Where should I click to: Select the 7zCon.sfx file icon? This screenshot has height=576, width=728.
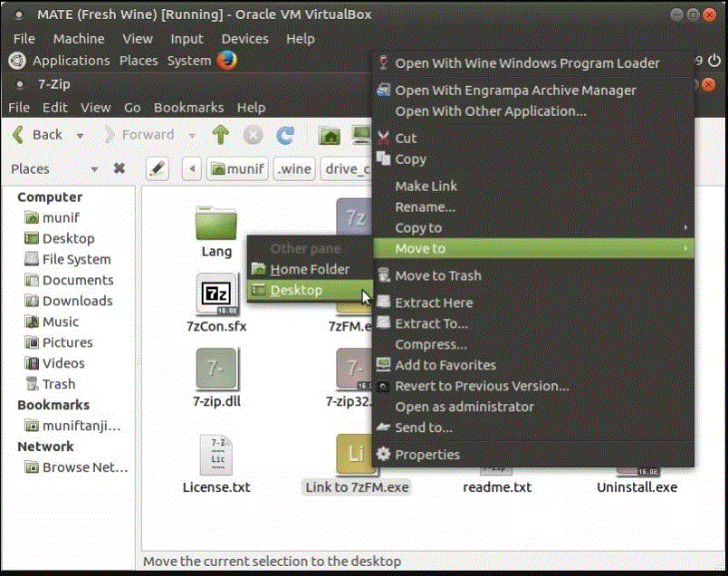pyautogui.click(x=216, y=294)
